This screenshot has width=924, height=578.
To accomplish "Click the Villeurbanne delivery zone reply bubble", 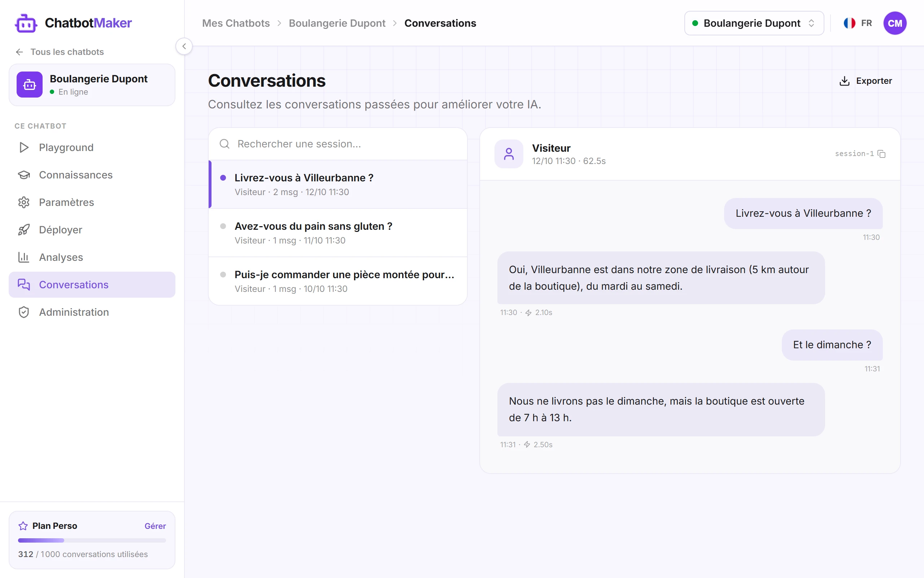I will [x=661, y=278].
